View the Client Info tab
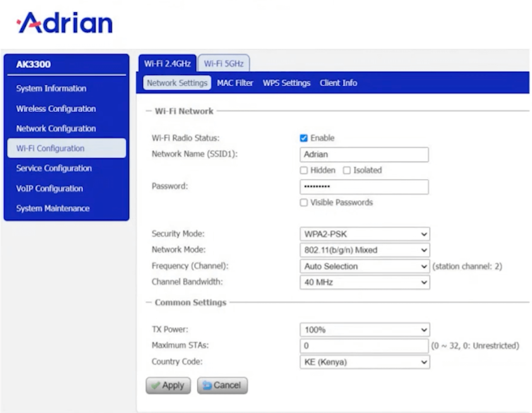The image size is (532, 413). click(x=338, y=83)
